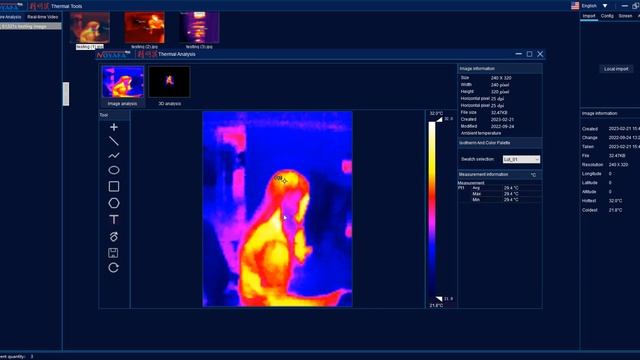The width and height of the screenshot is (640, 360).
Task: Open the first testing thermal image thumbnail
Action: pyautogui.click(x=90, y=28)
